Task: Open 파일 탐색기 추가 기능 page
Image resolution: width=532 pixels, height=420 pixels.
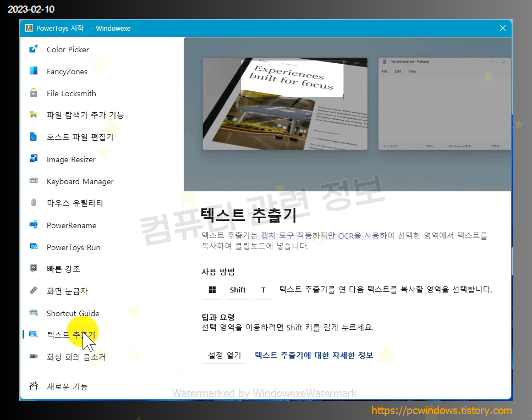Action: click(85, 115)
